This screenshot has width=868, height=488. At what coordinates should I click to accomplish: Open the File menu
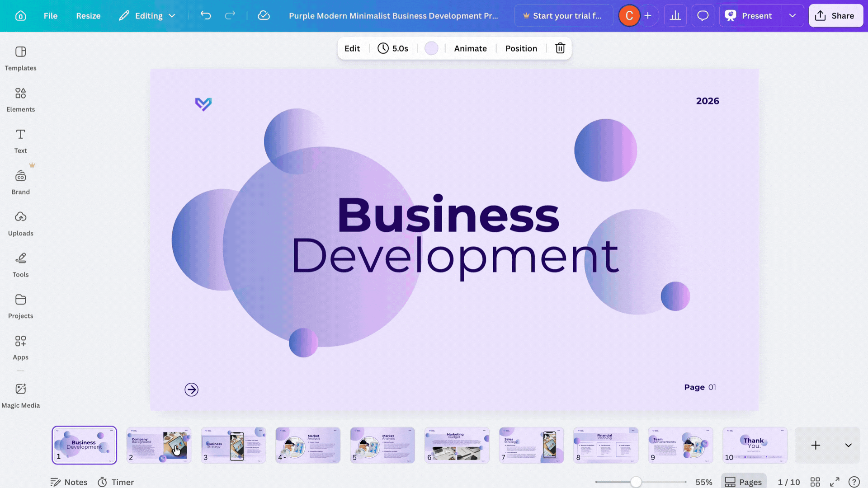[x=50, y=15]
